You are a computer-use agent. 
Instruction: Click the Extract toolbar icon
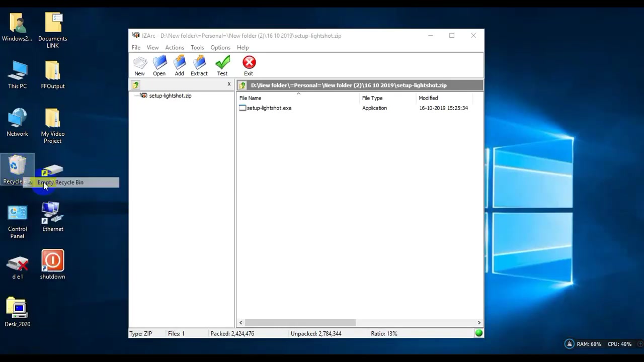pyautogui.click(x=199, y=66)
